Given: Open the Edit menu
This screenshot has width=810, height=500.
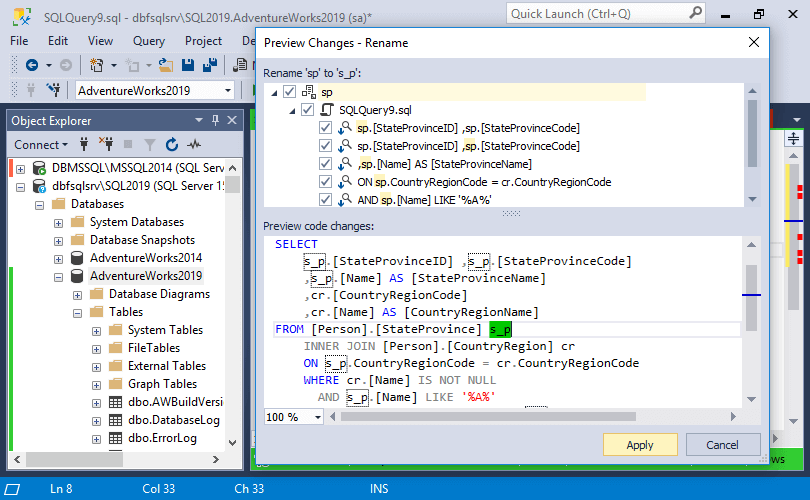Looking at the screenshot, I should pos(58,41).
